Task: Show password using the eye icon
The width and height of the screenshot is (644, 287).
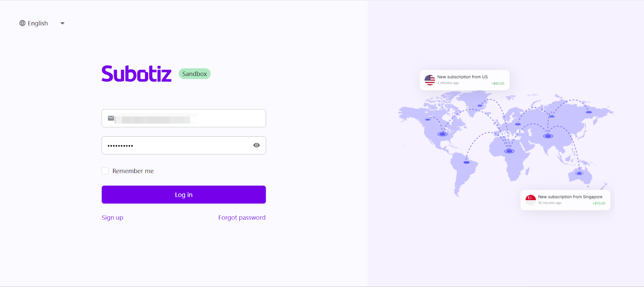Action: coord(256,145)
